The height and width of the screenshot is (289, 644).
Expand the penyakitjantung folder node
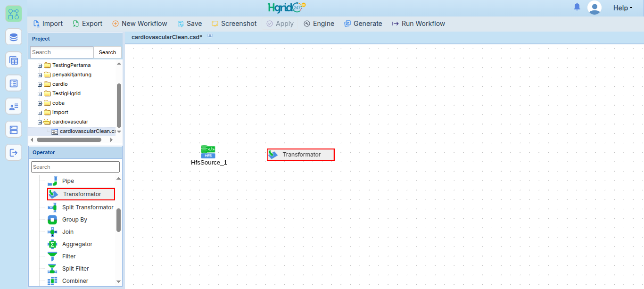pos(40,75)
